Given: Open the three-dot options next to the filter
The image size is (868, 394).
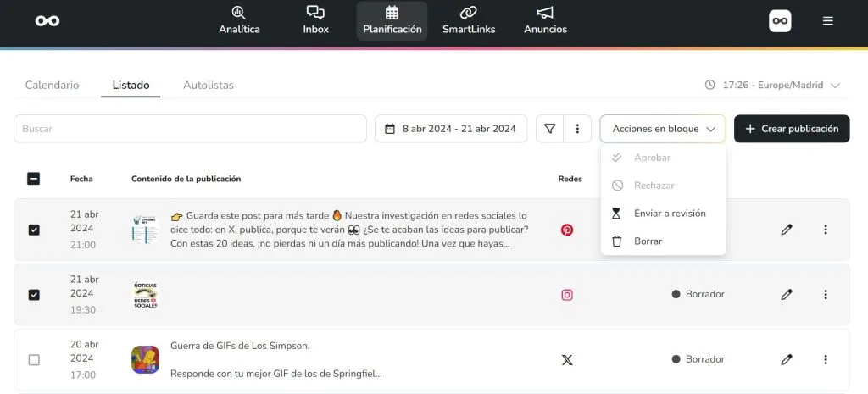Looking at the screenshot, I should 577,129.
